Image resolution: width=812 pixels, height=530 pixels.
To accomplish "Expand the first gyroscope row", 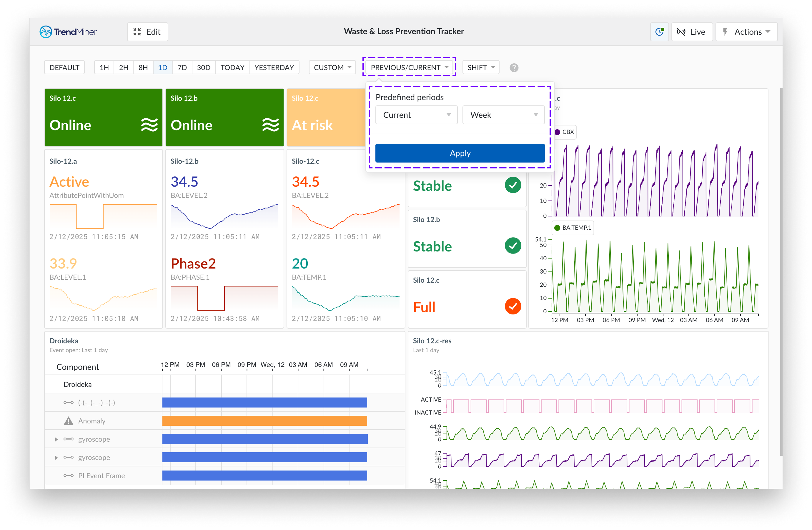I will click(56, 439).
